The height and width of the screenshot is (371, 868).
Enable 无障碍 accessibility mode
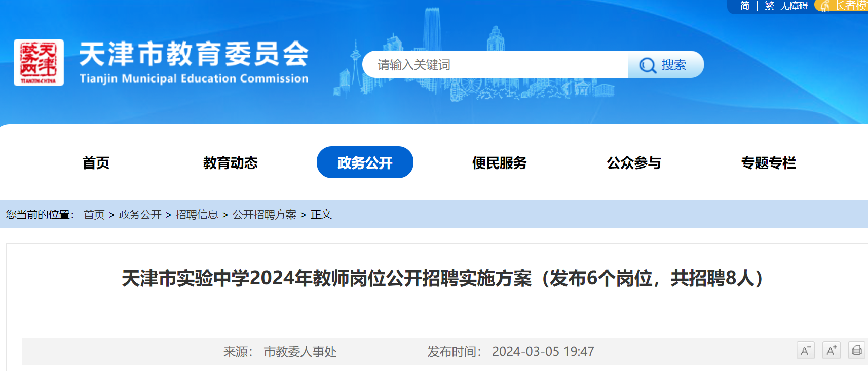pos(794,6)
